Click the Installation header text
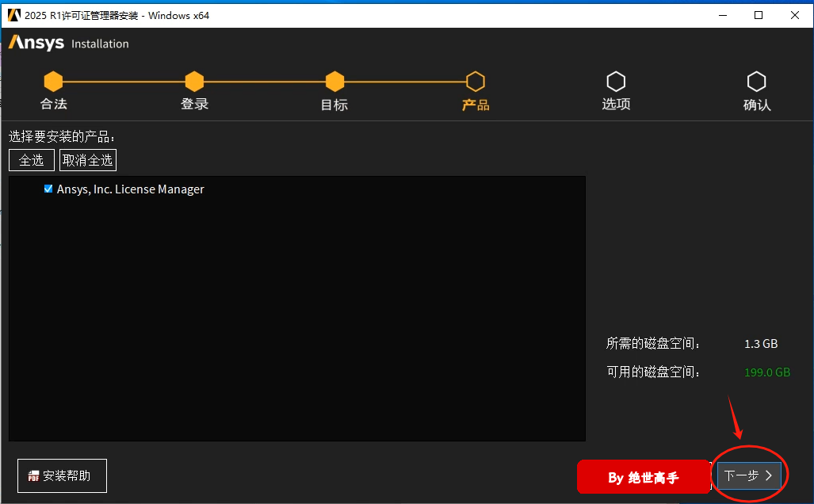Screen dimensions: 814x504 pos(100,44)
